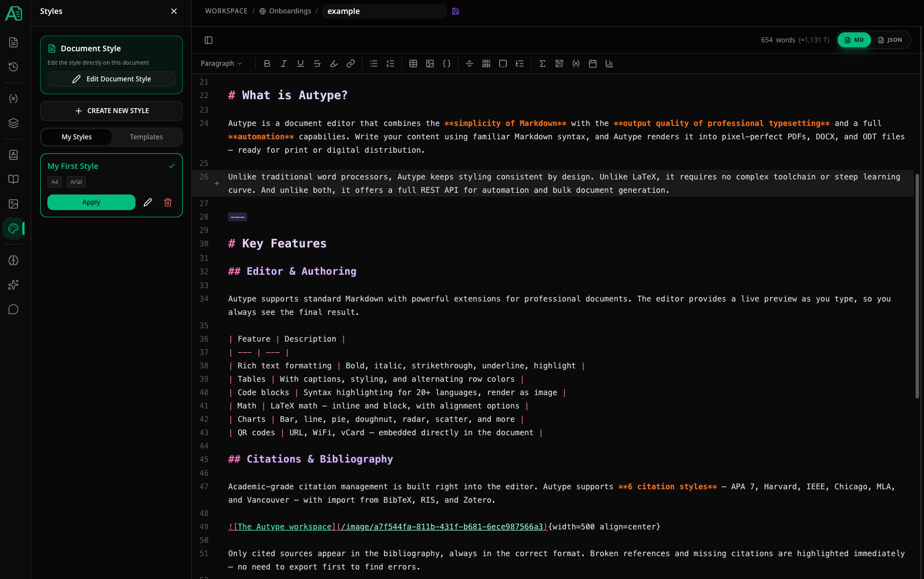Select the 'My First Style' card title
Viewport: 924px width, 579px height.
pyautogui.click(x=73, y=166)
